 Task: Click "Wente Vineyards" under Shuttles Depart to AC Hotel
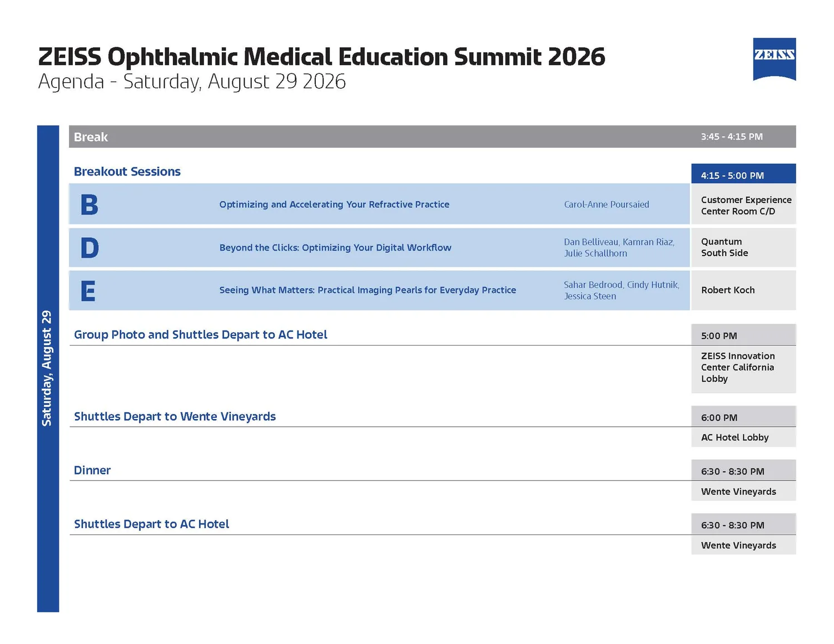tap(738, 546)
